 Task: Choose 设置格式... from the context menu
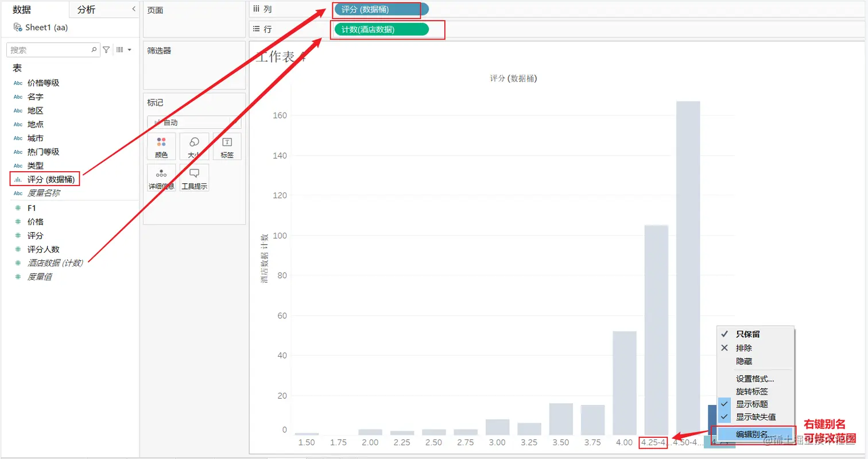click(x=755, y=379)
